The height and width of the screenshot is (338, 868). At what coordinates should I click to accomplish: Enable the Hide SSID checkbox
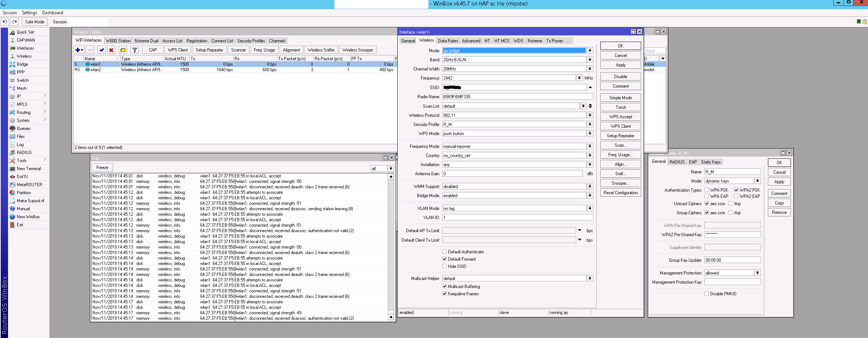click(444, 266)
